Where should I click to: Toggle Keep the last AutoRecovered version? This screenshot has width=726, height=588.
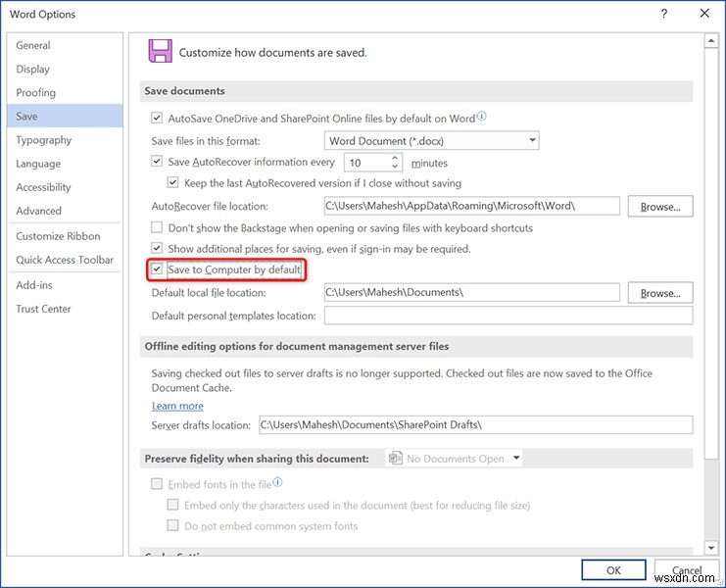coord(173,182)
